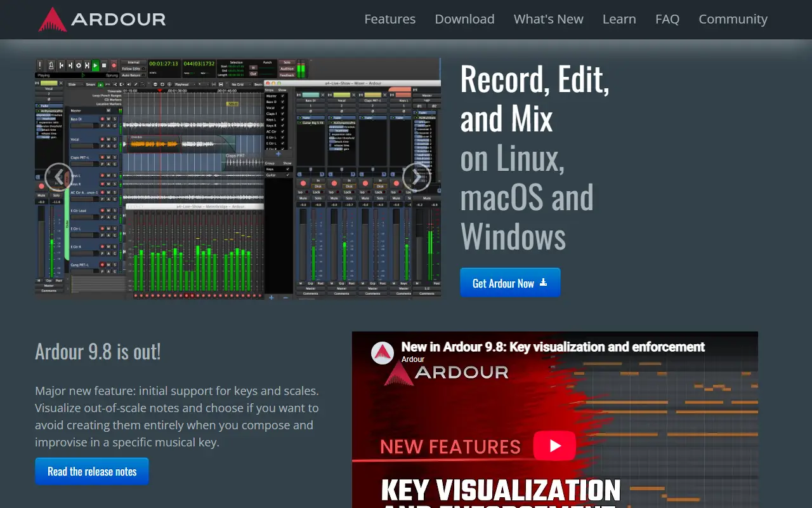Click the 'Ardour 9.8 is out!' heading

98,351
